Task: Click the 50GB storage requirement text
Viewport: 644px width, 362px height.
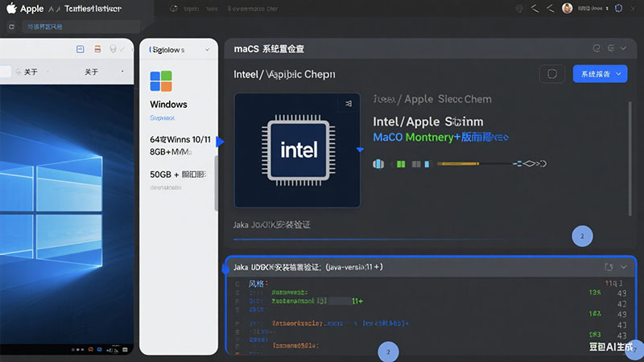Action: (178, 175)
